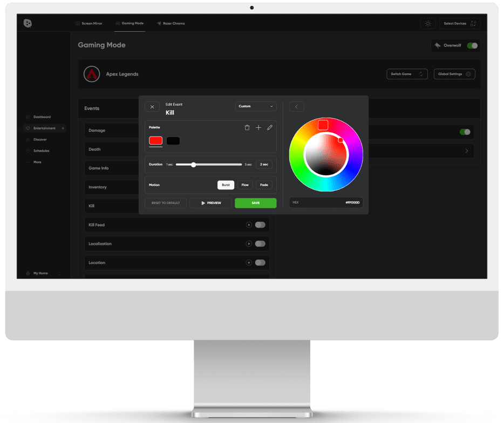Add a palette color with plus icon
The width and height of the screenshot is (504, 423).
pyautogui.click(x=258, y=128)
